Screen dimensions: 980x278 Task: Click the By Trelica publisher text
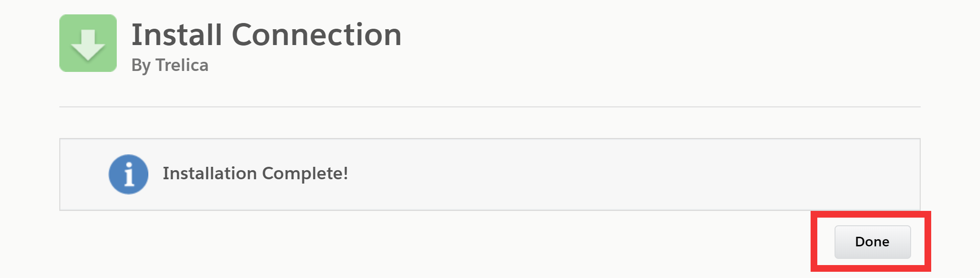point(170,65)
